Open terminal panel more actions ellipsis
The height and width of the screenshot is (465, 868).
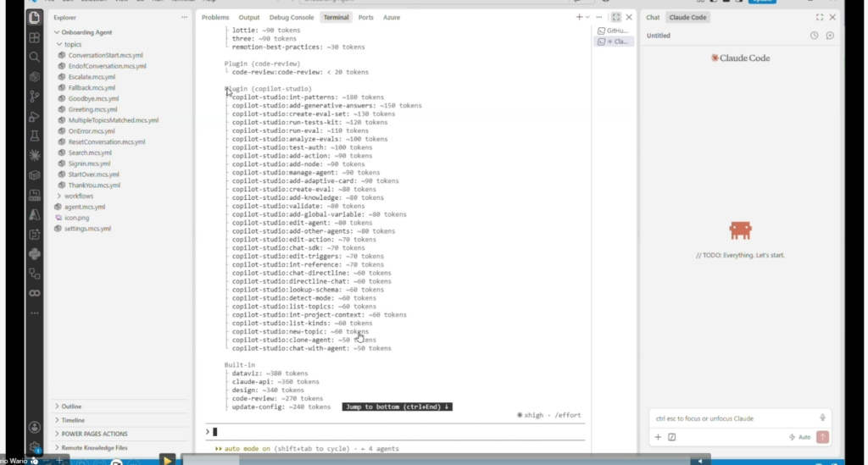(x=599, y=17)
